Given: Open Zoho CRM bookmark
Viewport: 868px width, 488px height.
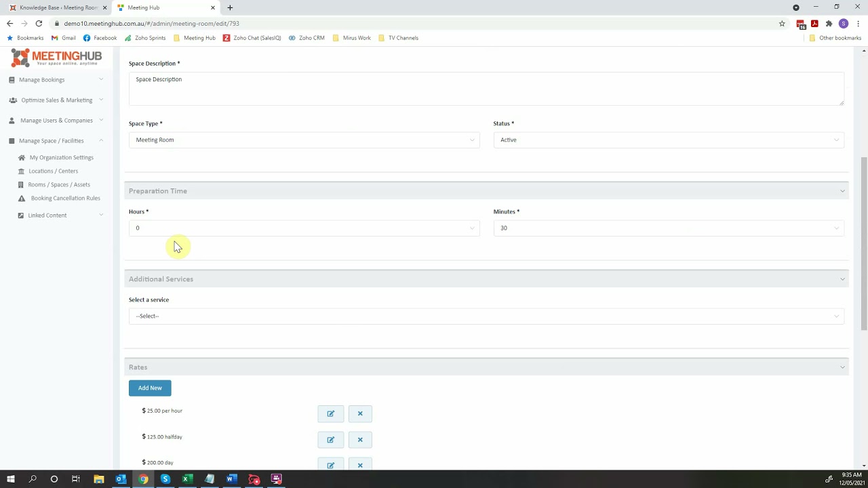Looking at the screenshot, I should coord(307,38).
